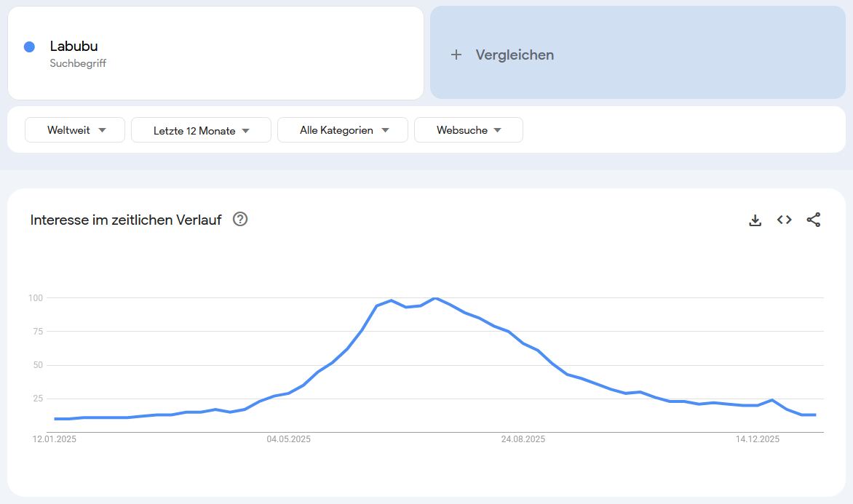Click the trend line at its lowest point
The image size is (853, 504).
(x=58, y=420)
